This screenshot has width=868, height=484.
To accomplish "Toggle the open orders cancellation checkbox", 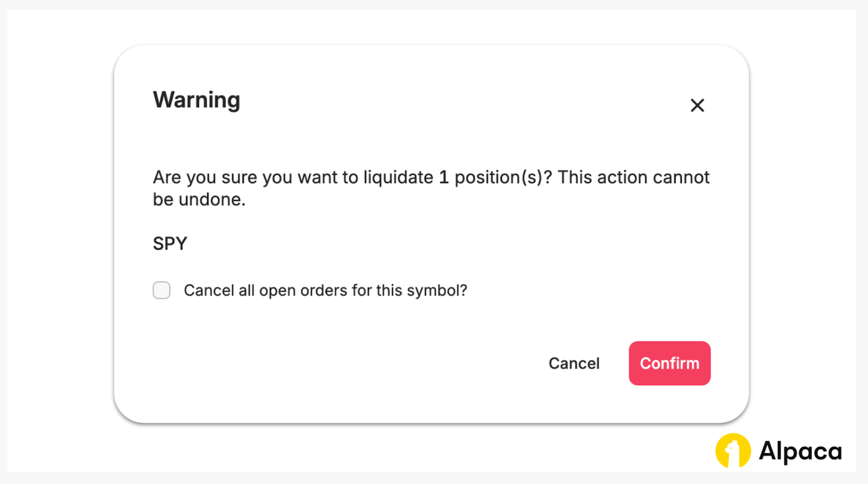I will coord(162,290).
